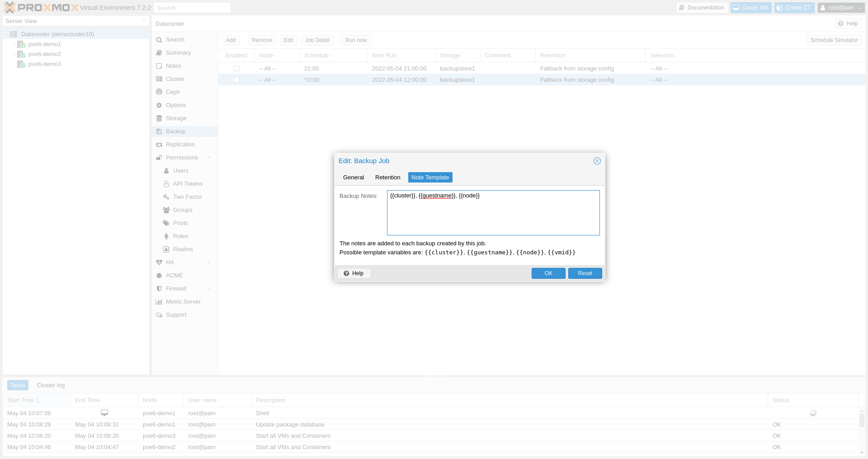Open the root@pam user dropdown

pos(841,8)
